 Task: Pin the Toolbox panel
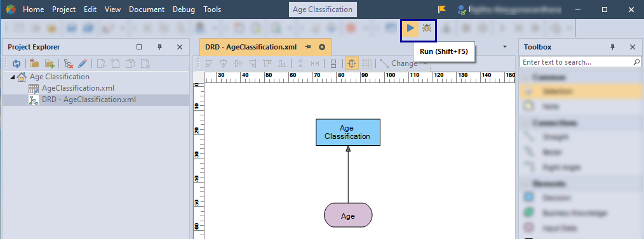pos(612,47)
